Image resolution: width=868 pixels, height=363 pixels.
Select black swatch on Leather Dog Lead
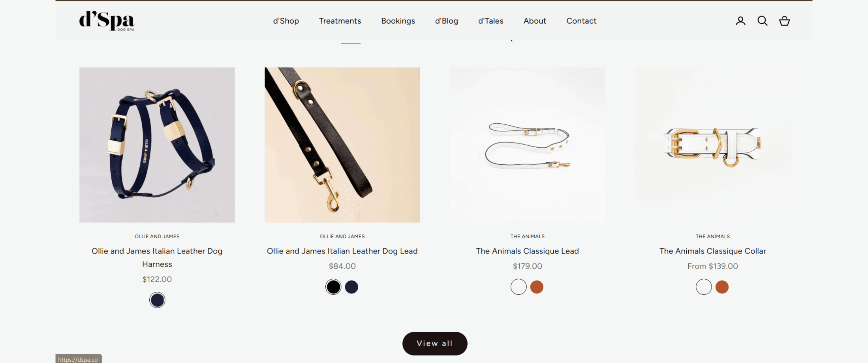coord(333,287)
